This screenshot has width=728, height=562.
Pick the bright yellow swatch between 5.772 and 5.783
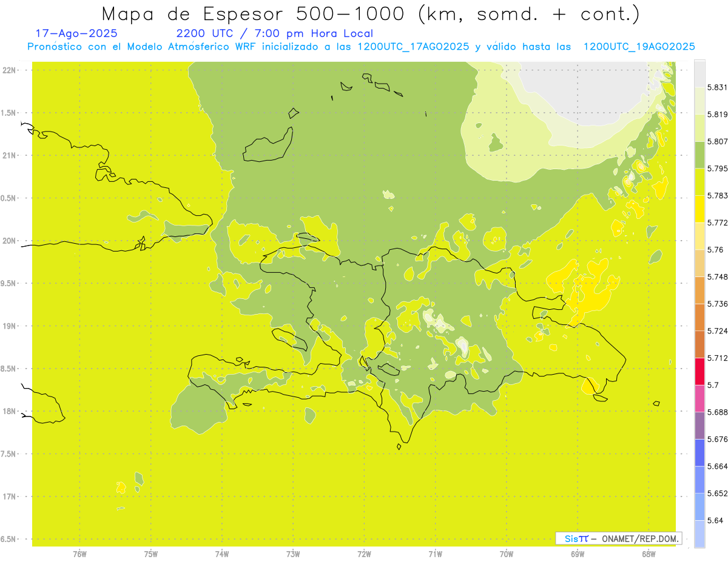click(x=699, y=209)
